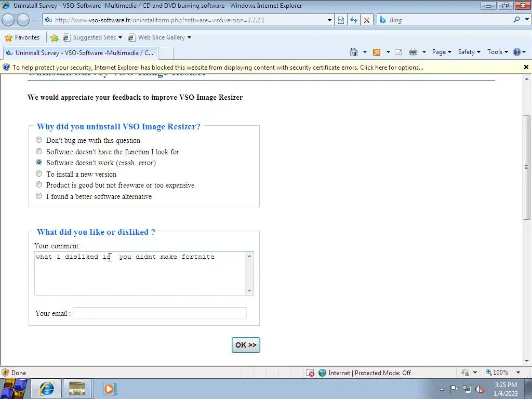Screen dimensions: 532x399
Task: Expand the Home button dropdown arrow
Action: 365,52
